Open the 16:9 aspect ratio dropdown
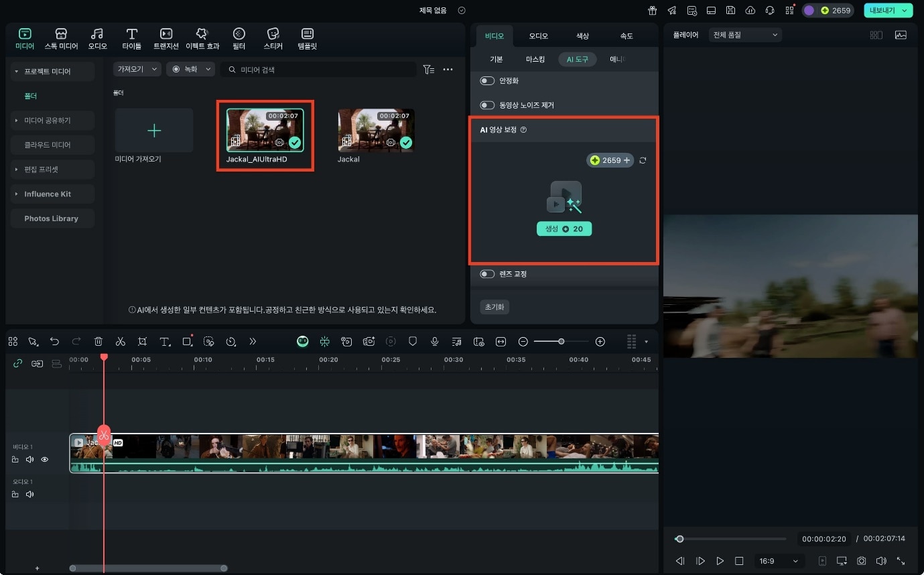The image size is (924, 575). click(x=777, y=561)
